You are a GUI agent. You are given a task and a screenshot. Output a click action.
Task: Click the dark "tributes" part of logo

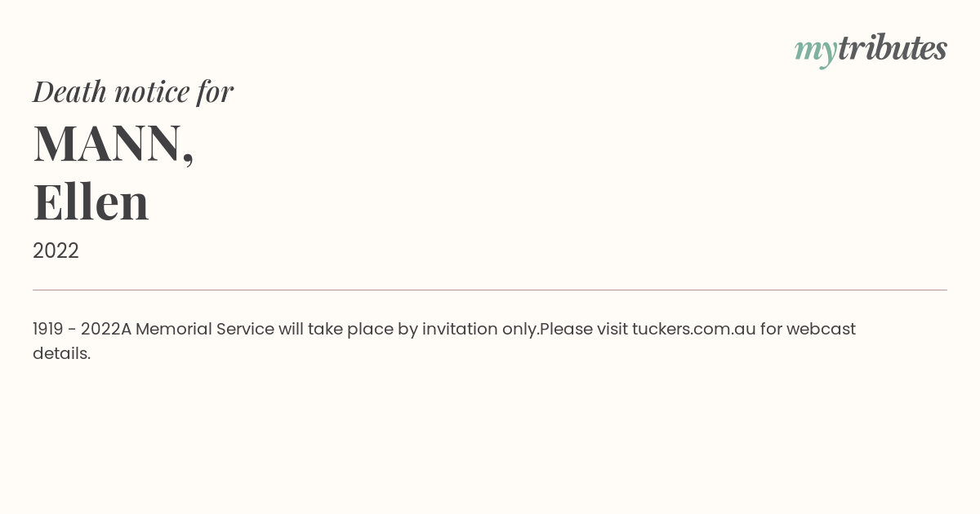click(x=893, y=47)
